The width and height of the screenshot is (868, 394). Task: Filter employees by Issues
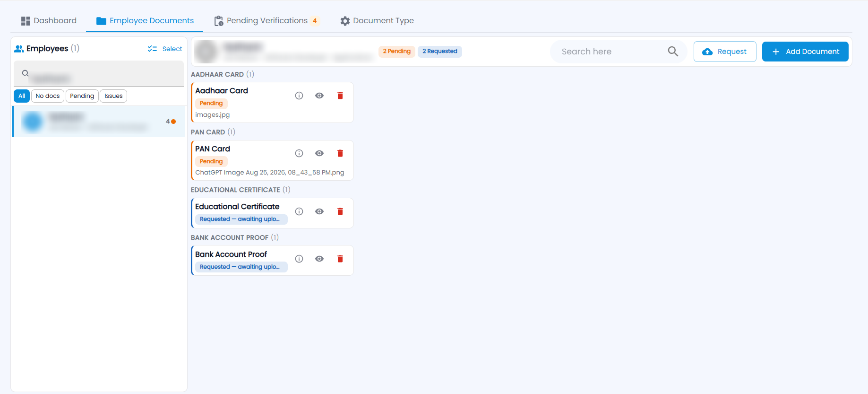click(x=113, y=96)
